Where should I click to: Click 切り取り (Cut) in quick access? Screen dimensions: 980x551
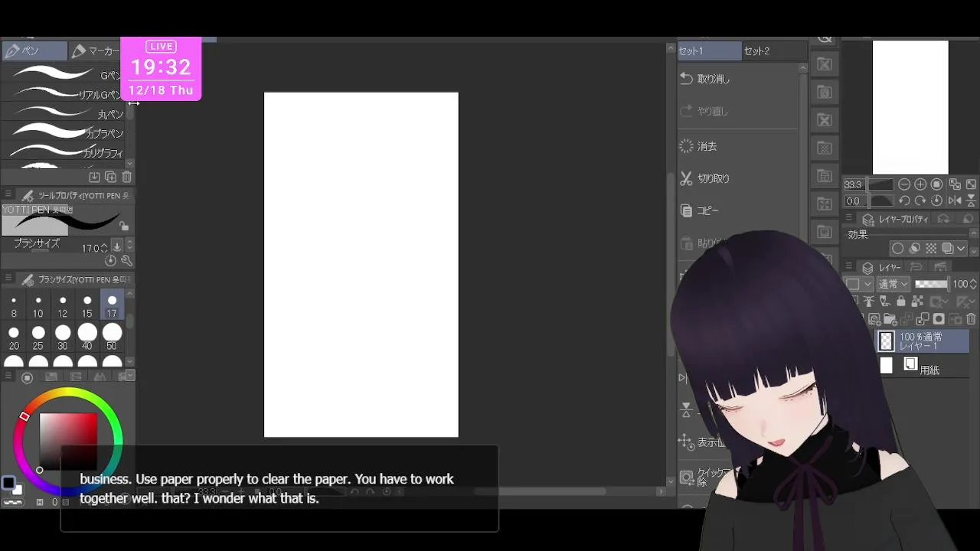(x=738, y=178)
